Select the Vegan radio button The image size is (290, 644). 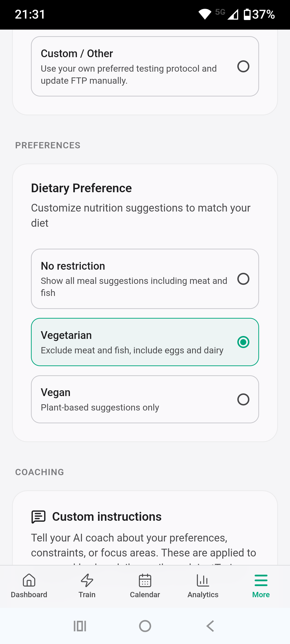point(243,399)
